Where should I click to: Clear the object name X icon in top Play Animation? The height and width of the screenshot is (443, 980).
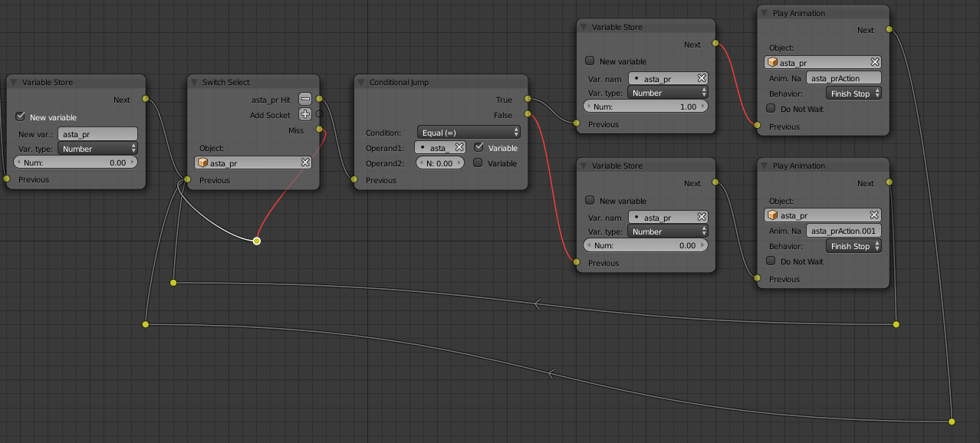[x=874, y=62]
